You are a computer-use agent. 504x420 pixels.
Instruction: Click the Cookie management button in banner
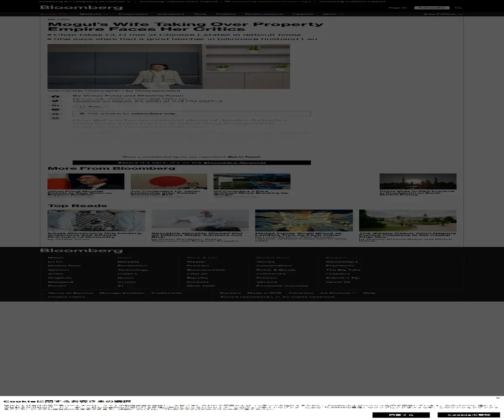469,415
